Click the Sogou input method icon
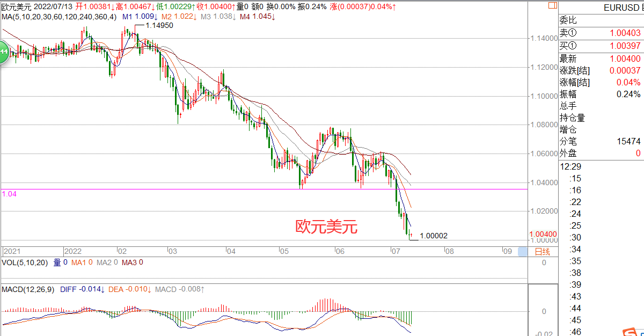 click(x=630, y=332)
